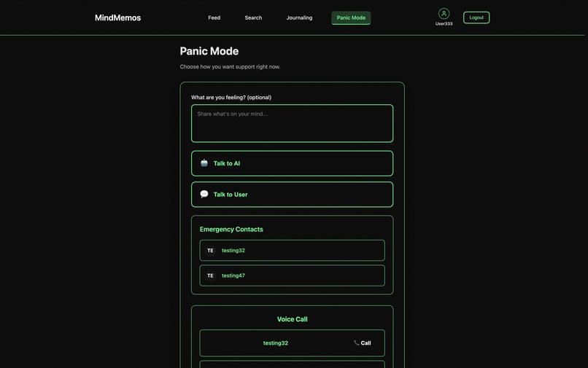The height and width of the screenshot is (368, 588).
Task: Focus the 'What are you feeling' text area
Action: coord(292,123)
